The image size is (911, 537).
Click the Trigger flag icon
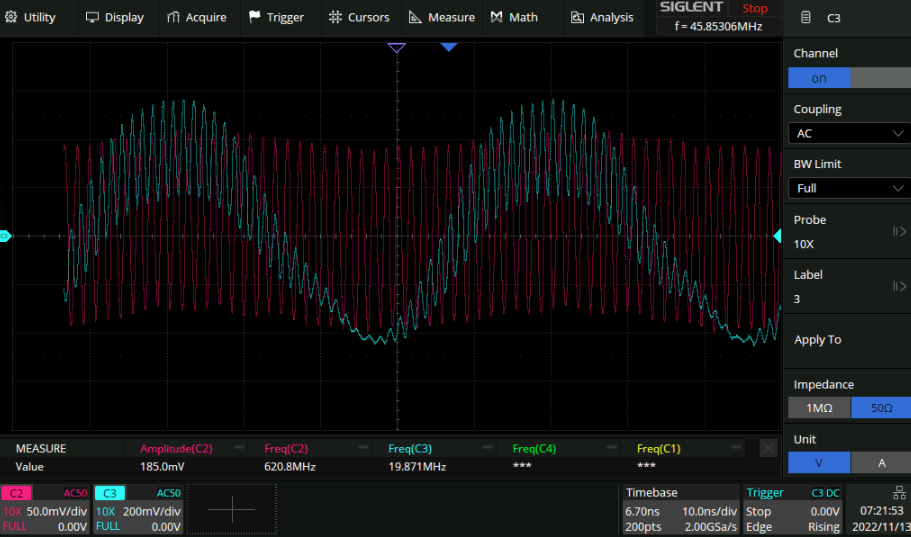click(x=255, y=17)
